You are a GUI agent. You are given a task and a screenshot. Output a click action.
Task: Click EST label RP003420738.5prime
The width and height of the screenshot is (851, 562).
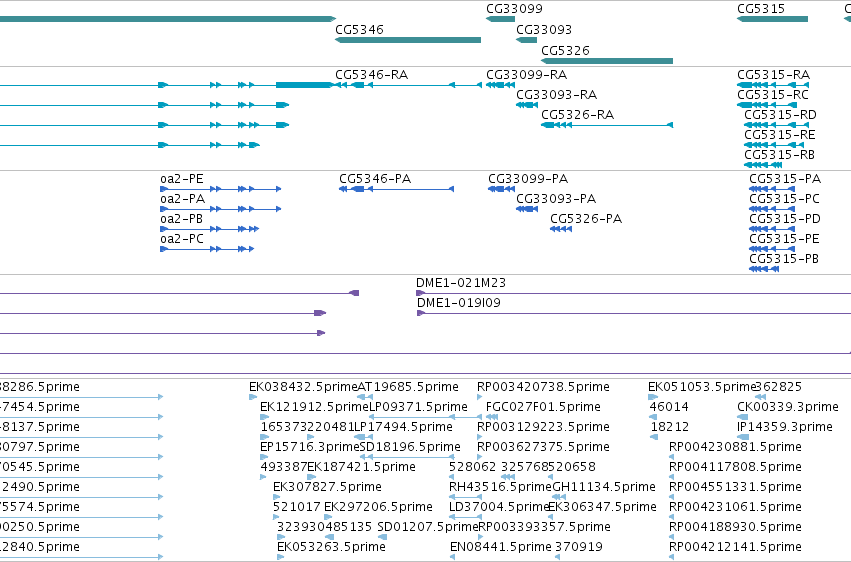[543, 387]
